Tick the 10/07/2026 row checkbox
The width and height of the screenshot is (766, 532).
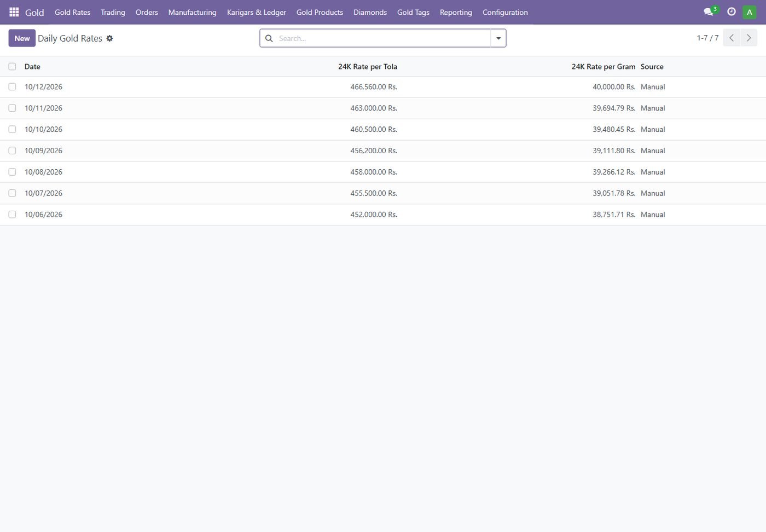click(12, 194)
